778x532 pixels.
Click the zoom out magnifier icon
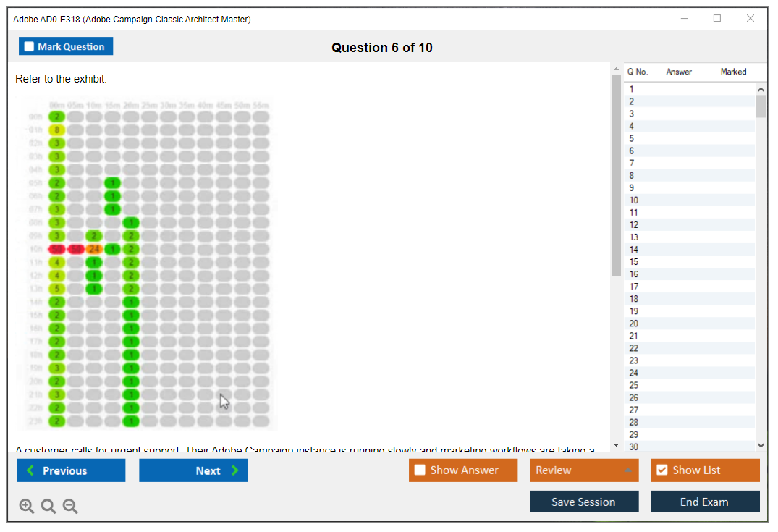(70, 507)
